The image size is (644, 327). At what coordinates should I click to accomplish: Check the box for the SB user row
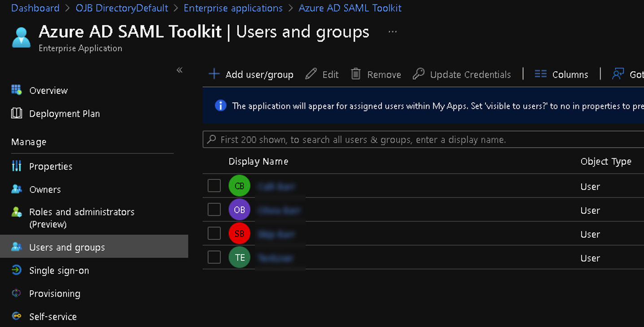pyautogui.click(x=214, y=233)
